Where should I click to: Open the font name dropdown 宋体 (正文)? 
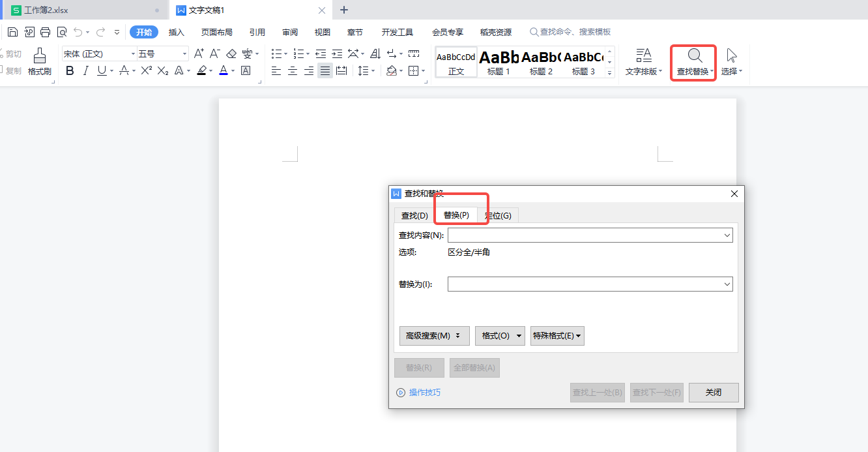[99, 53]
